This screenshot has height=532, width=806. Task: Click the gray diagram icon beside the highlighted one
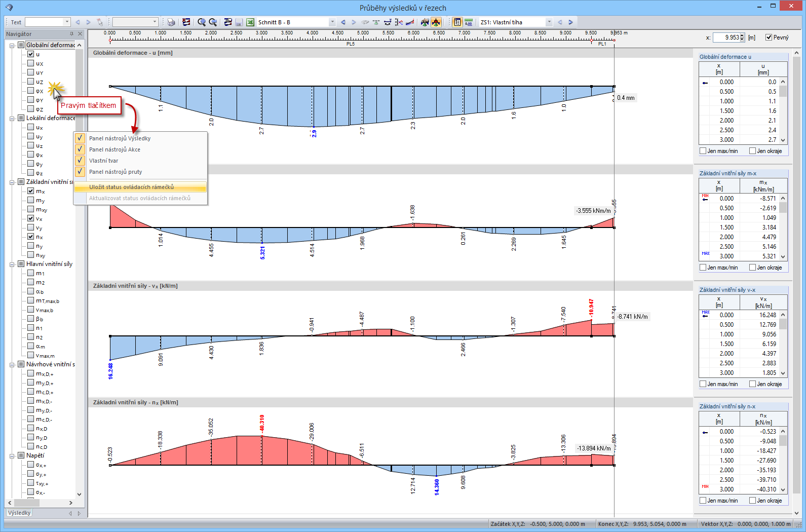[x=425, y=22]
